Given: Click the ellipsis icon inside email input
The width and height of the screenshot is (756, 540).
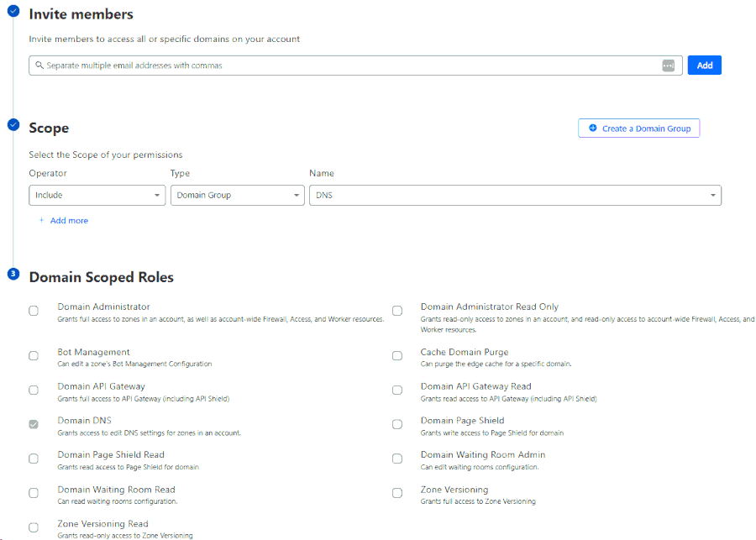Looking at the screenshot, I should (x=669, y=66).
